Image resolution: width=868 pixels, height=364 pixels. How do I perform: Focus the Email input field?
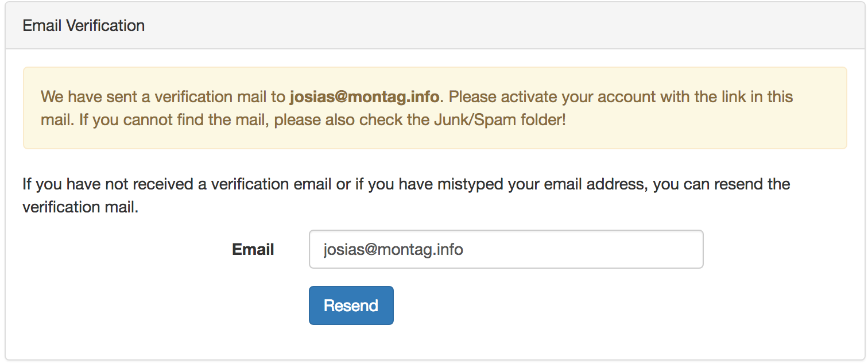[x=505, y=249]
